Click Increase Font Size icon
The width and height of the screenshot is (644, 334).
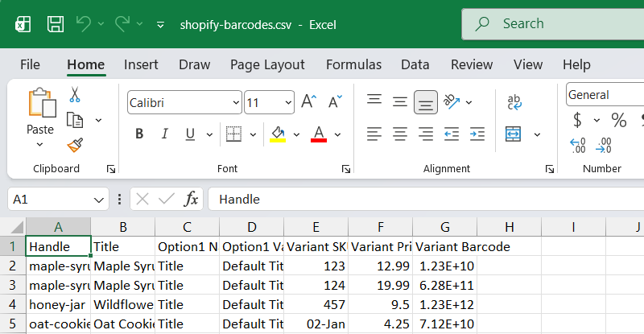click(308, 101)
